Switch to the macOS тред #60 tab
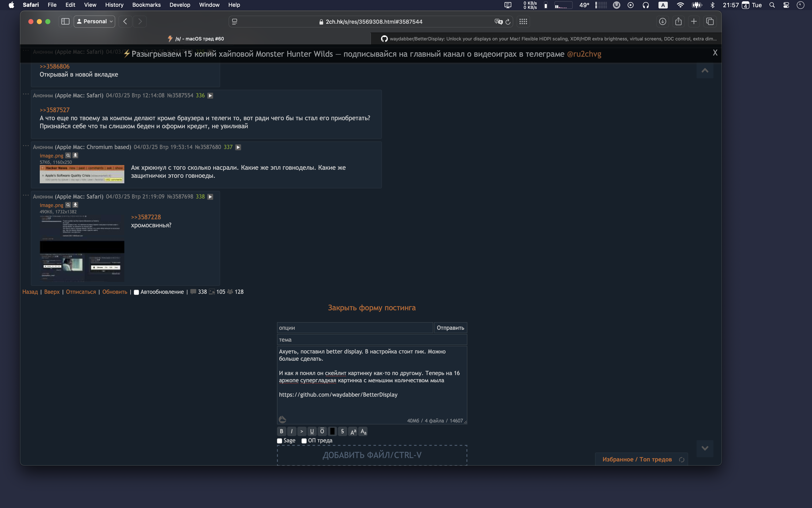The height and width of the screenshot is (508, 812). click(x=196, y=39)
